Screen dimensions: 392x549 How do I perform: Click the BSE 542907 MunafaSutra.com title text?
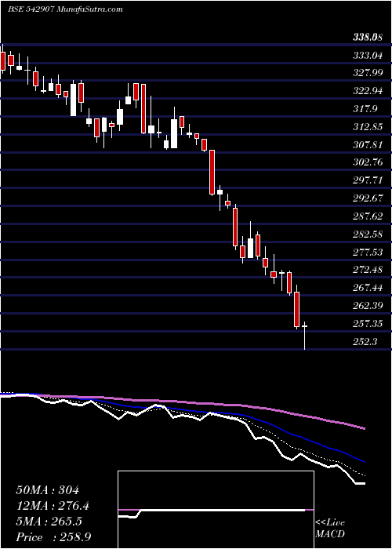[65, 9]
